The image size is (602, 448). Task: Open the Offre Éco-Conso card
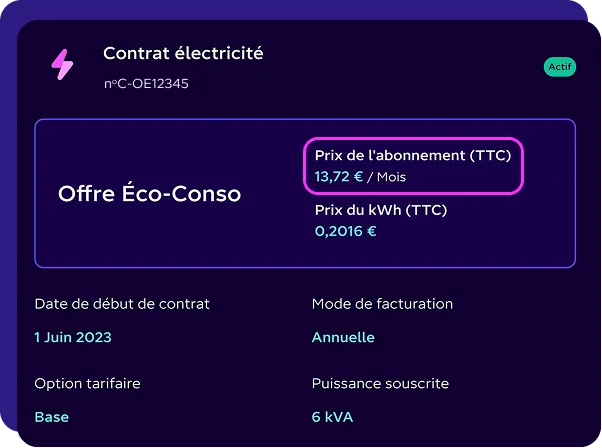[305, 193]
